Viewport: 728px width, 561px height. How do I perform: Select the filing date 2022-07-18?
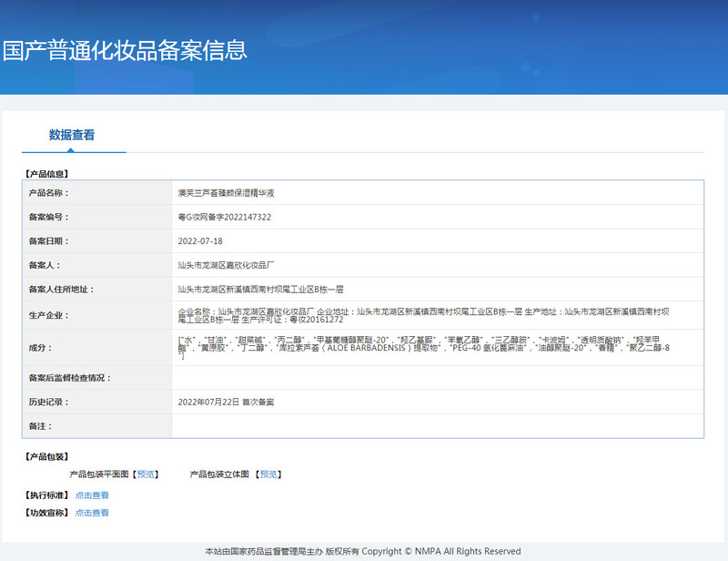[200, 241]
